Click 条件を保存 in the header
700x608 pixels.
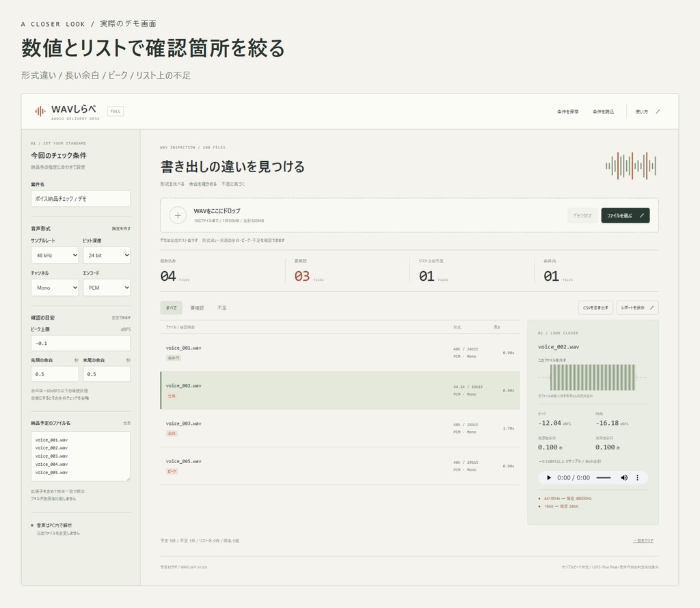567,111
